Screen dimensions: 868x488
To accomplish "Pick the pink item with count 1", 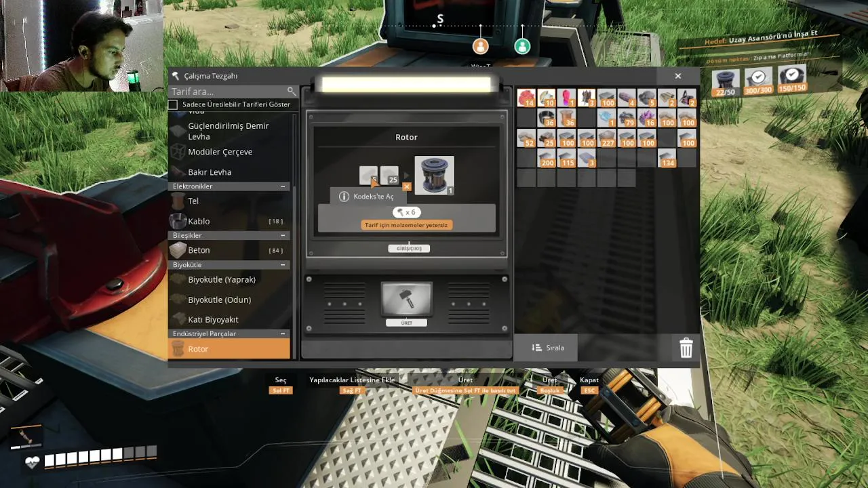I will 567,98.
